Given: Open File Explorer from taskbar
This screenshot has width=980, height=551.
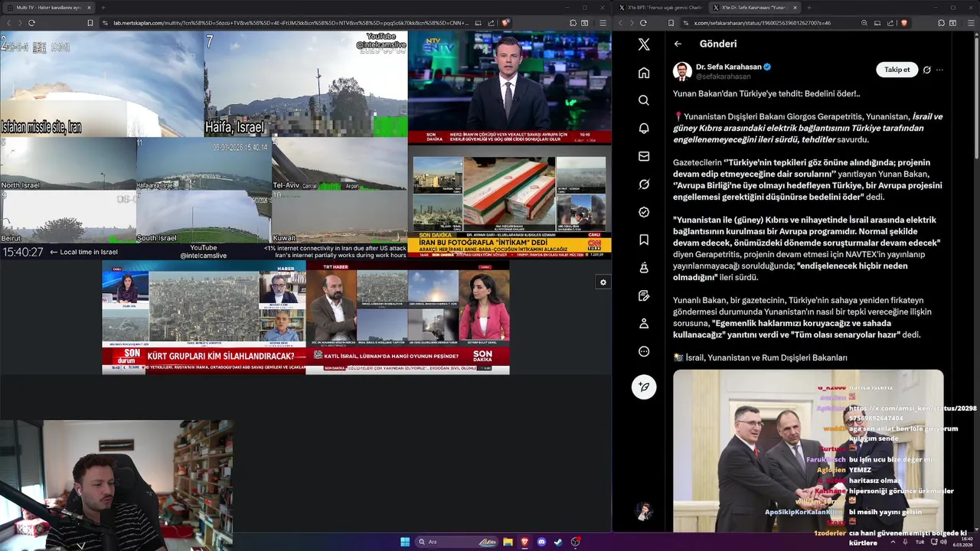Looking at the screenshot, I should [508, 542].
